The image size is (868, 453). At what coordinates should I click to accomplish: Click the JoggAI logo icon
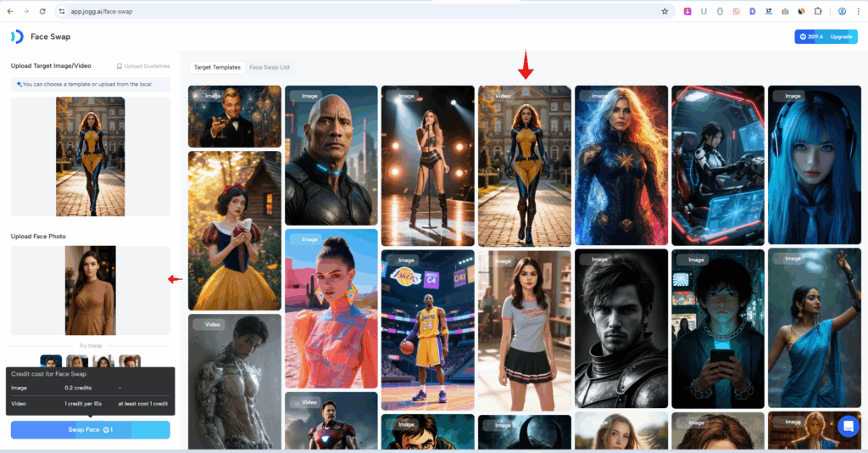point(17,36)
